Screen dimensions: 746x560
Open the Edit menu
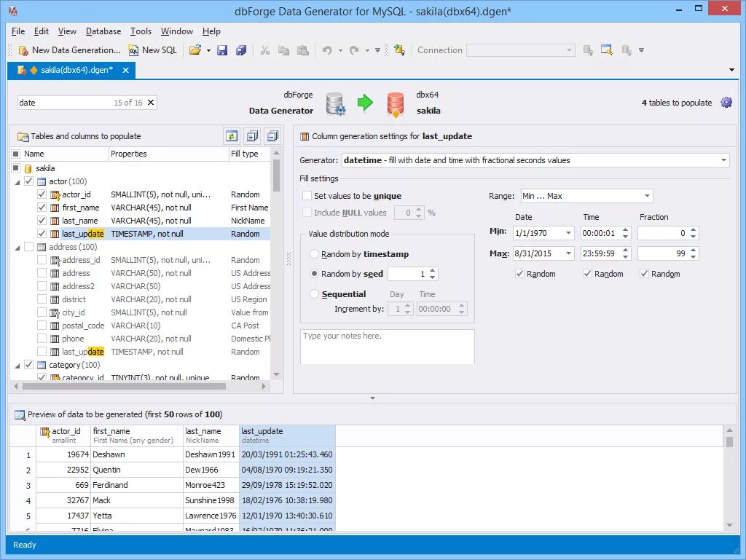(42, 31)
